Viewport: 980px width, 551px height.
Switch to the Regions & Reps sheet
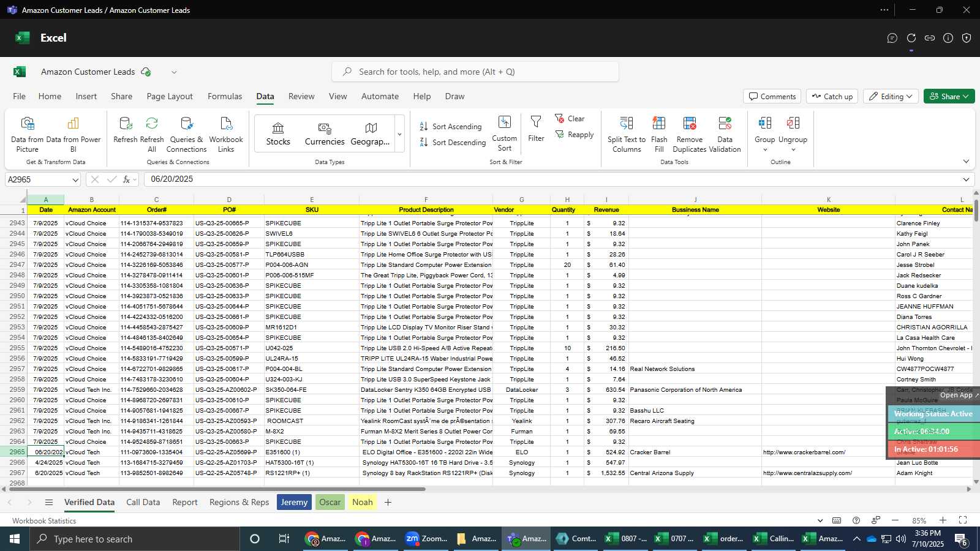pyautogui.click(x=239, y=503)
